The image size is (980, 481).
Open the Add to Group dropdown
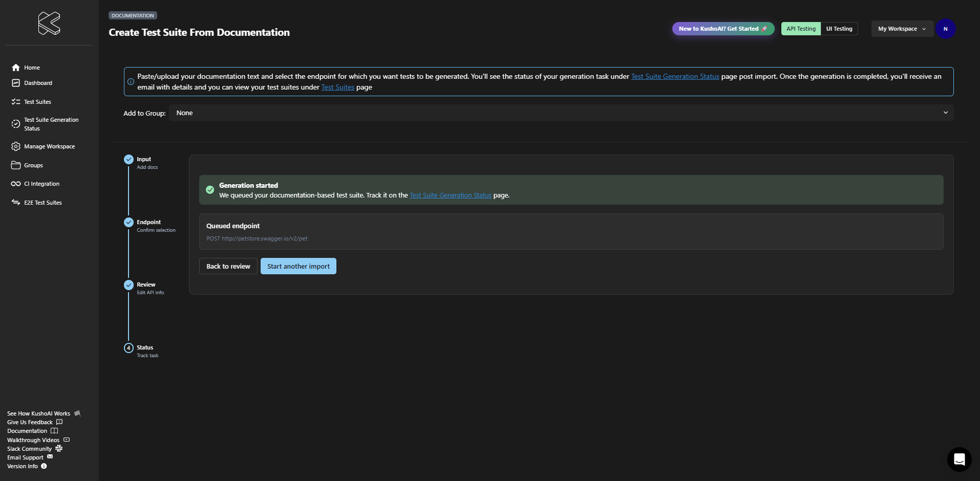561,113
